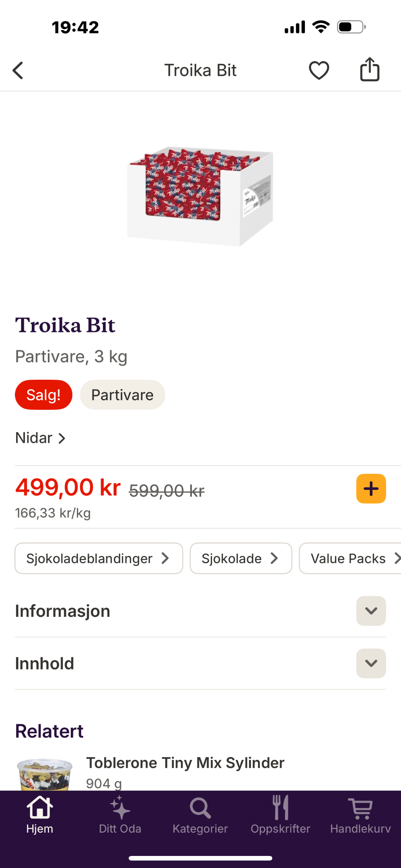Viewport: 401px width, 868px height.
Task: Tap the Partivare tag
Action: click(122, 395)
